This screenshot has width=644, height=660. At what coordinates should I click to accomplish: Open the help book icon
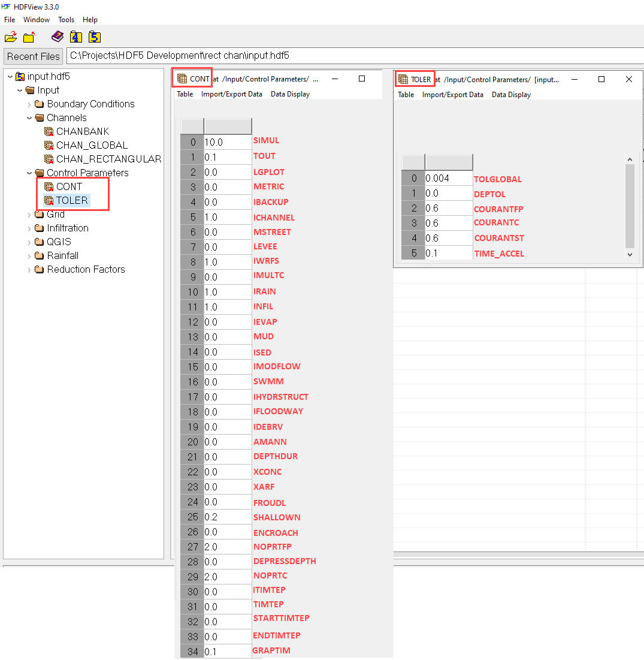click(57, 37)
